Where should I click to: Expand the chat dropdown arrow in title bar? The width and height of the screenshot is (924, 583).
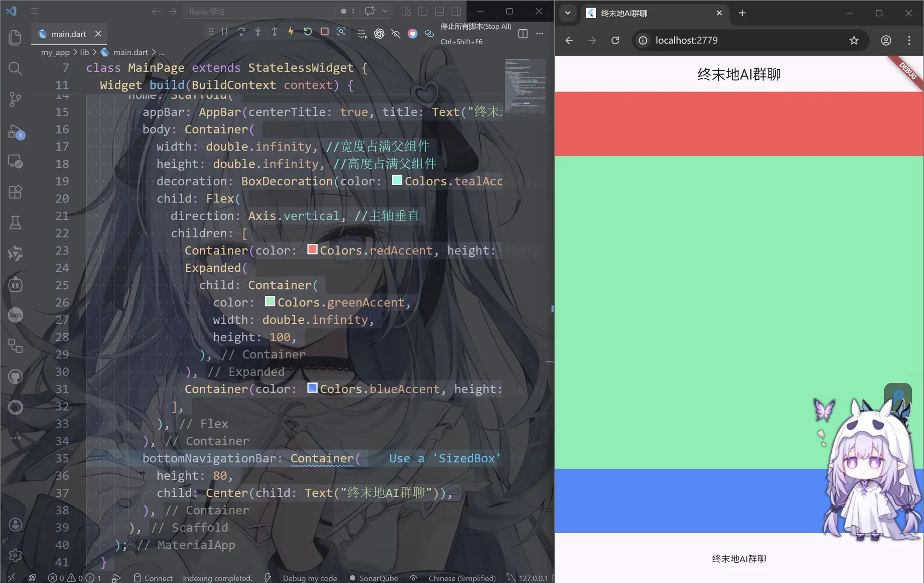(x=385, y=11)
